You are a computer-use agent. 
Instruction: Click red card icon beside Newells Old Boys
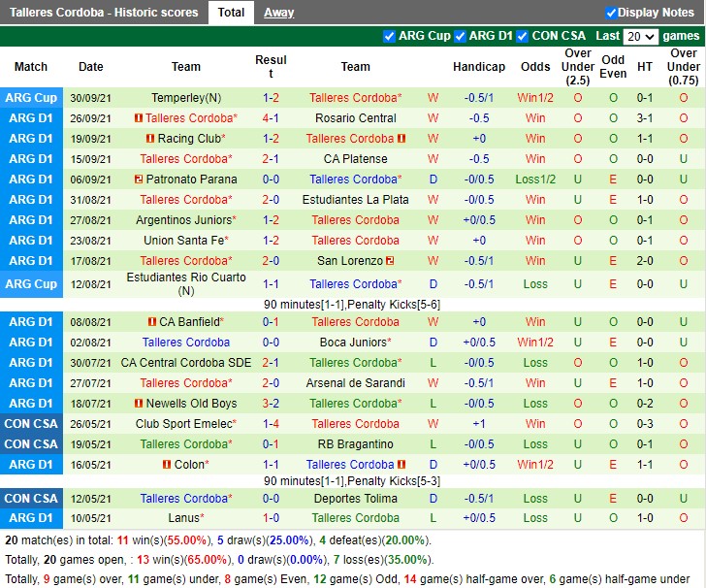click(x=140, y=404)
